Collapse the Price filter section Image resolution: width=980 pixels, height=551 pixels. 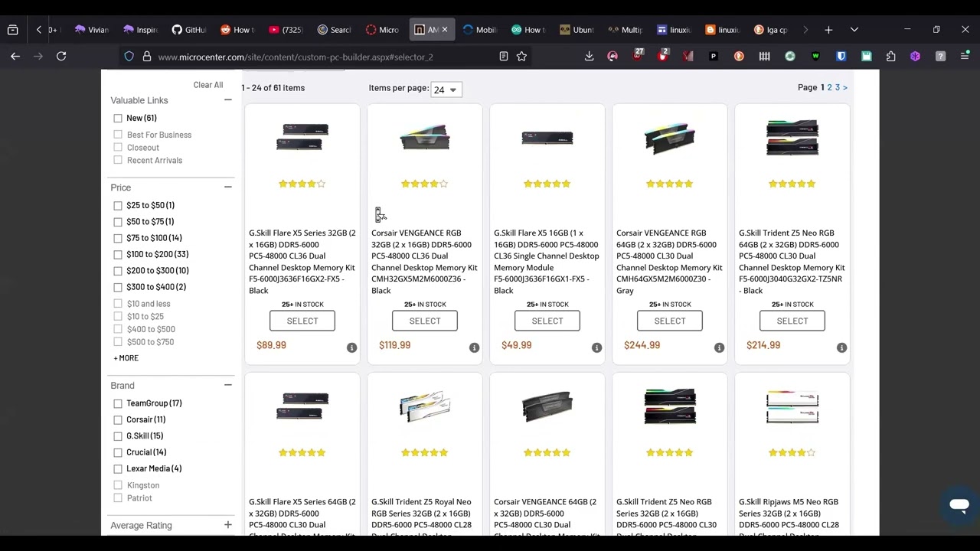227,187
